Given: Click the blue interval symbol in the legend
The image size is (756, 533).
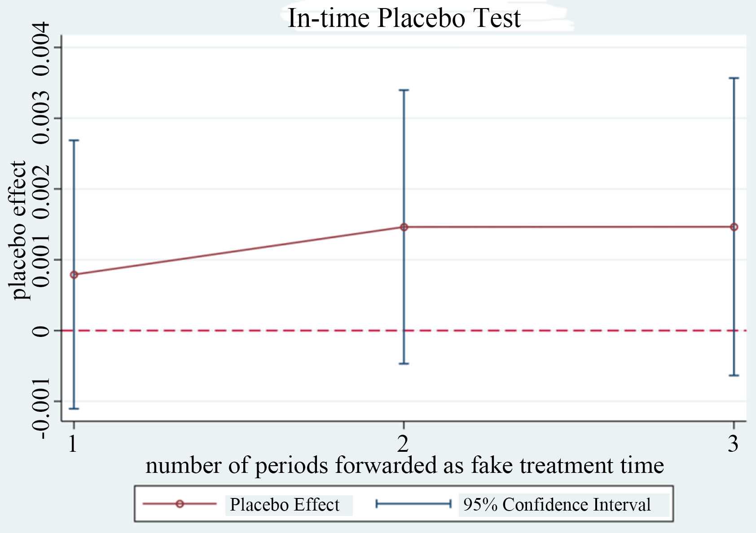Looking at the screenshot, I should [x=413, y=504].
